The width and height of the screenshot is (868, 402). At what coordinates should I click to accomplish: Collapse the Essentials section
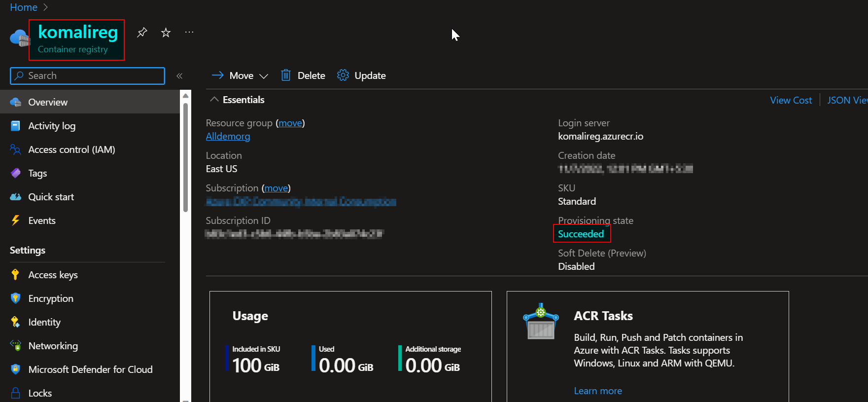click(x=214, y=100)
